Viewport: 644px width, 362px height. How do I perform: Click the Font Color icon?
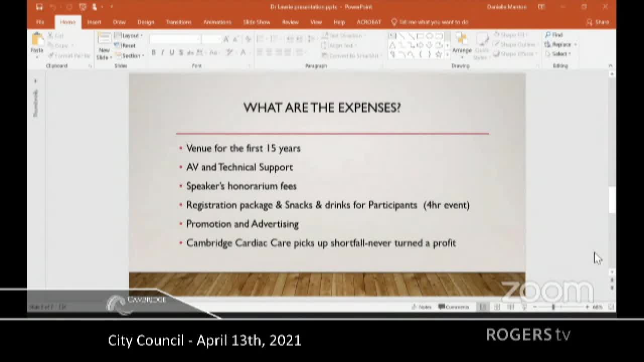(x=243, y=53)
